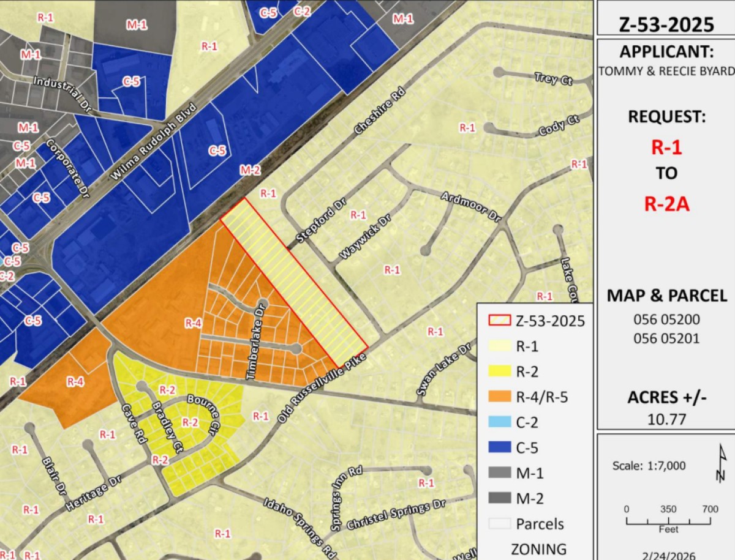Click the Old Russellville Pike road label
The height and width of the screenshot is (560, 735).
tap(322, 389)
